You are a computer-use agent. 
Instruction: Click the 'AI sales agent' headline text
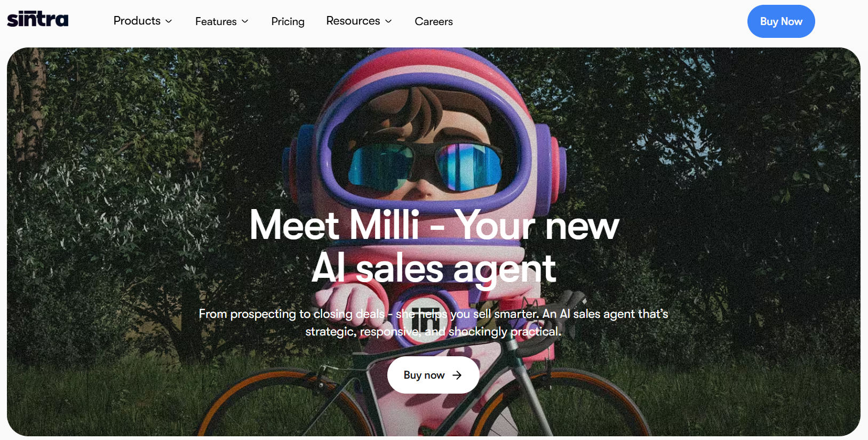point(434,268)
